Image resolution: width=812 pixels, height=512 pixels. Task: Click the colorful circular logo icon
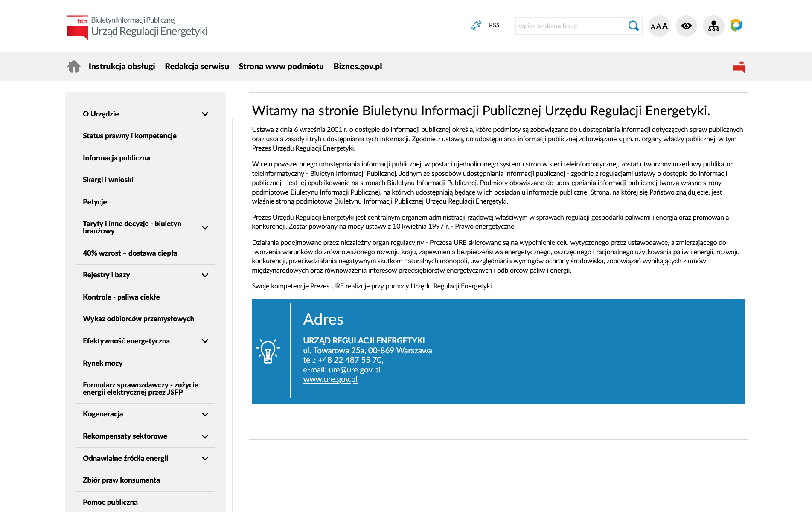click(736, 25)
